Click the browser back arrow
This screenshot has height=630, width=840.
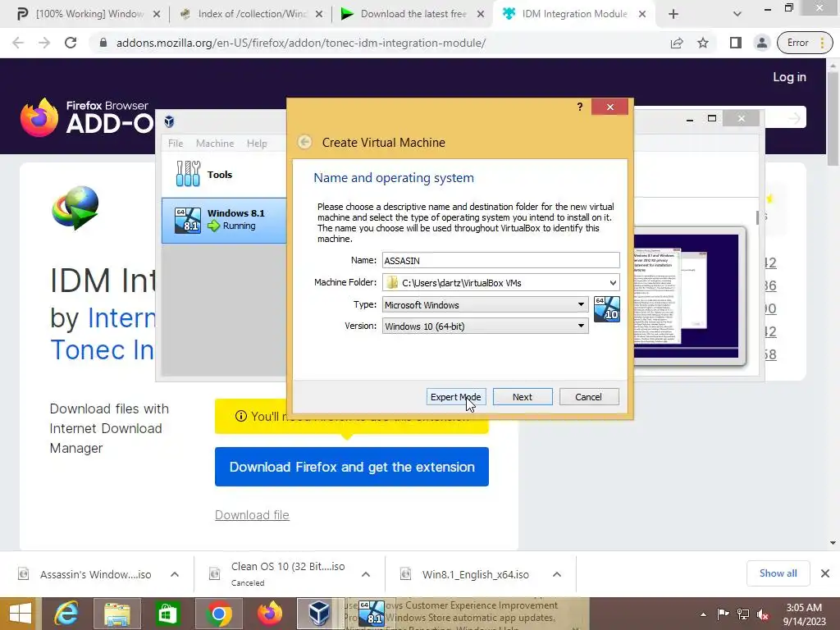[18, 43]
